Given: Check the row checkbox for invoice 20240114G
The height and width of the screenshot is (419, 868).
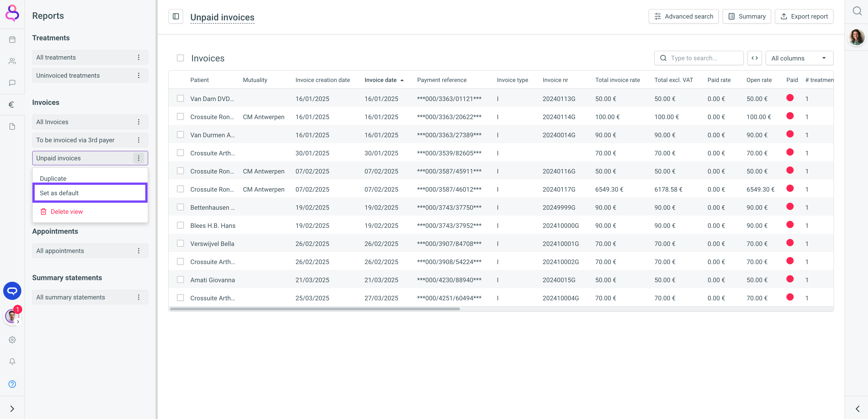Looking at the screenshot, I should coord(180,117).
